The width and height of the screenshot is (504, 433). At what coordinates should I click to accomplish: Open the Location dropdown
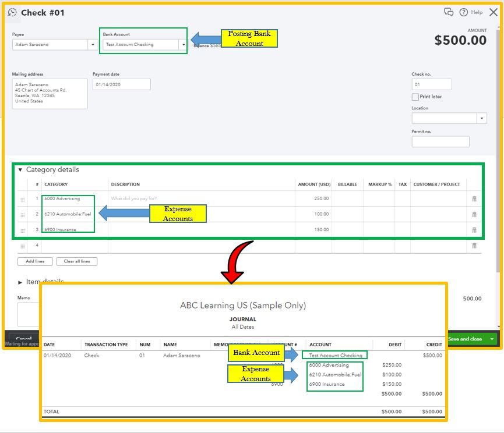click(481, 118)
